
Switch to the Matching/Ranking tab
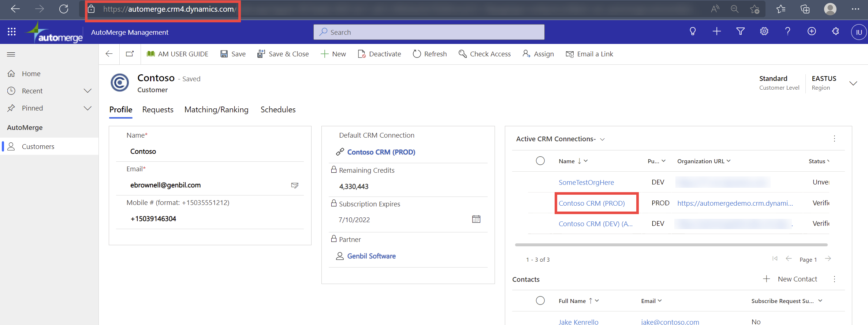[216, 109]
